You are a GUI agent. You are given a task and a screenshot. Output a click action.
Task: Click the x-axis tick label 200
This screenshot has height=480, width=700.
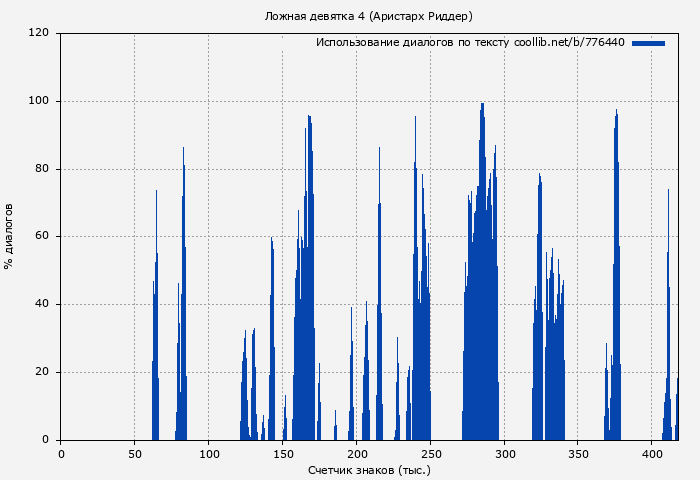click(x=356, y=453)
